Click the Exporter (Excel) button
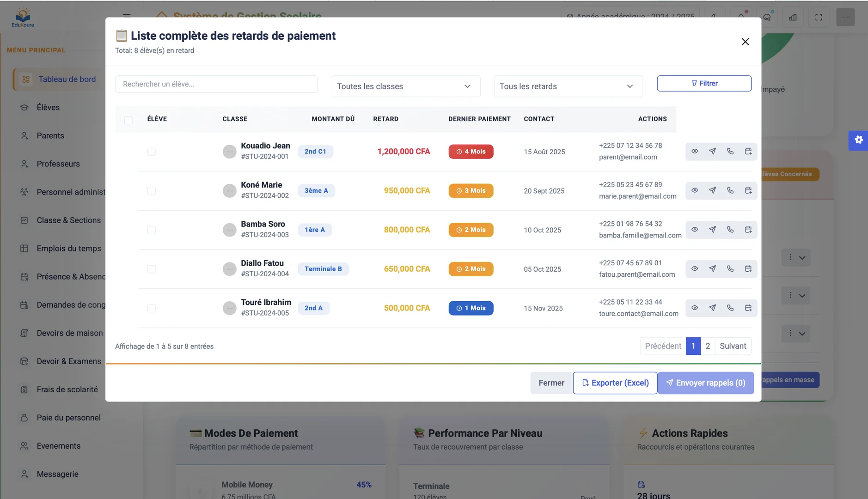The width and height of the screenshot is (868, 499). pos(615,383)
